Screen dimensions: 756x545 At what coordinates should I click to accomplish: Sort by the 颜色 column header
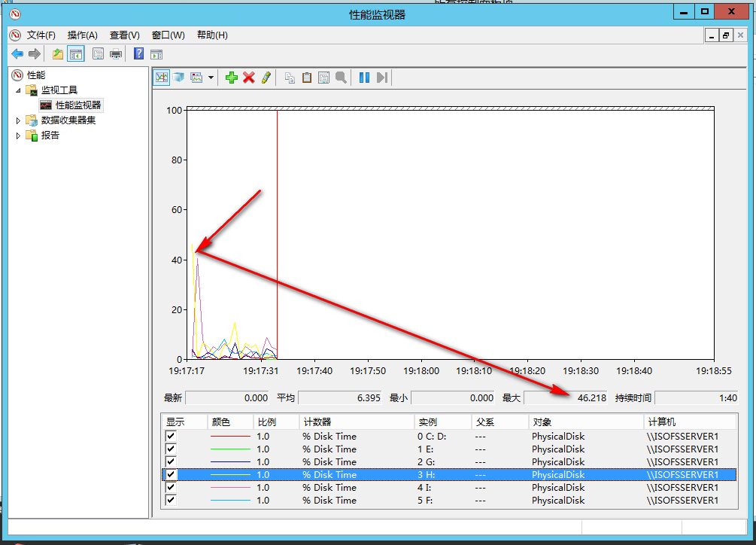(230, 422)
